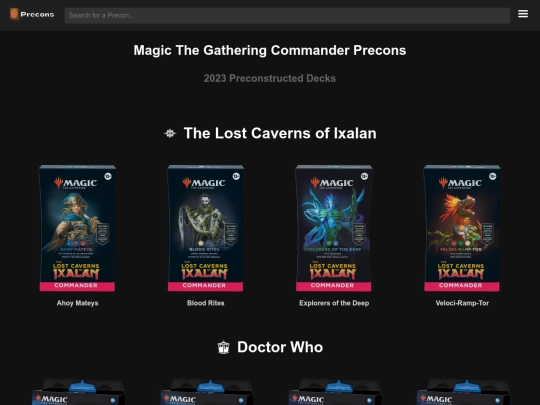The width and height of the screenshot is (540, 405).
Task: Focus the Search for a Precon field
Action: point(287,15)
